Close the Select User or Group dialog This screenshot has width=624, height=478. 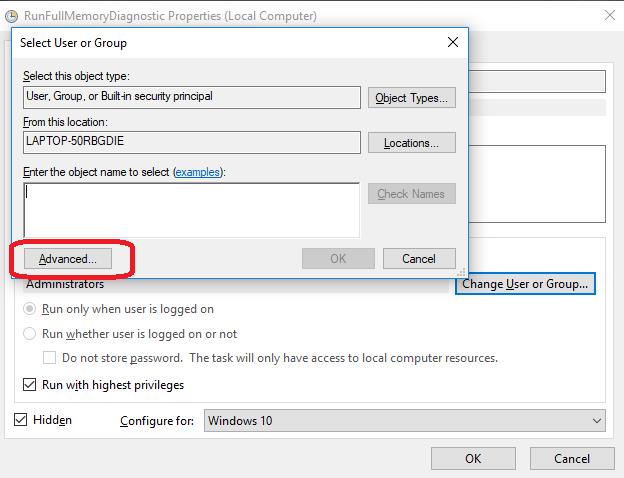pos(453,42)
